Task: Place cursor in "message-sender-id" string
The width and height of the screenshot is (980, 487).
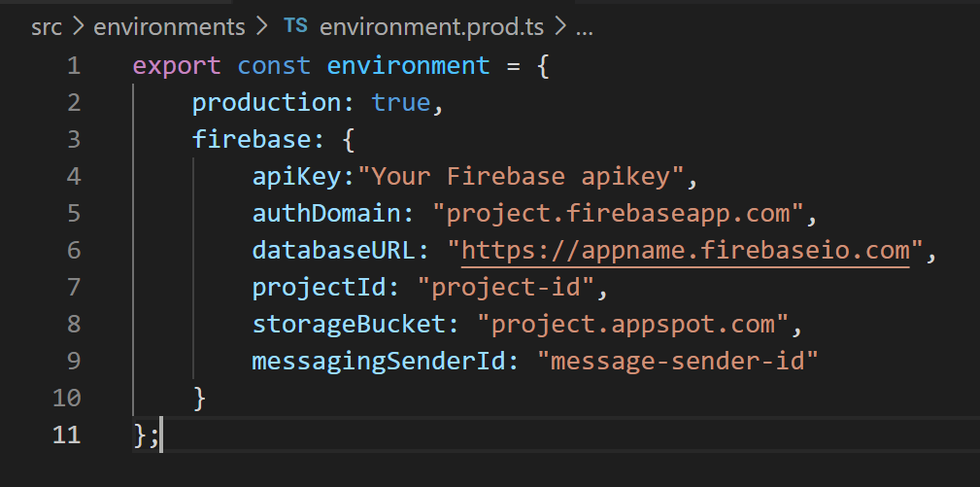Action: point(678,361)
